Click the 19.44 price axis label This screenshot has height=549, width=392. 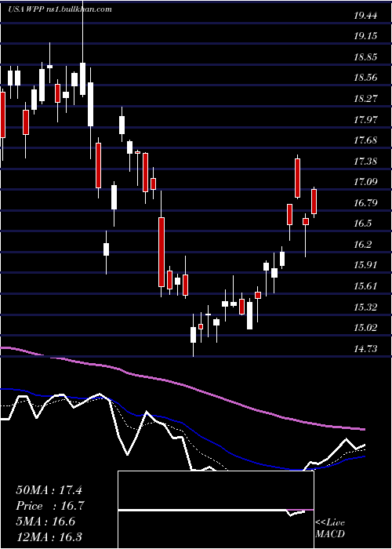[366, 16]
